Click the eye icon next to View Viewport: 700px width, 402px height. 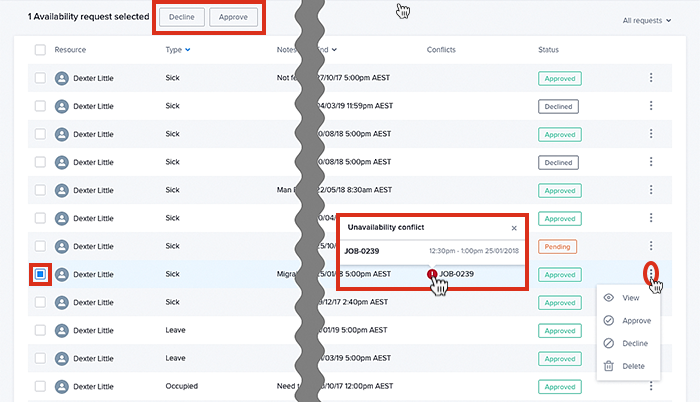[x=609, y=298]
